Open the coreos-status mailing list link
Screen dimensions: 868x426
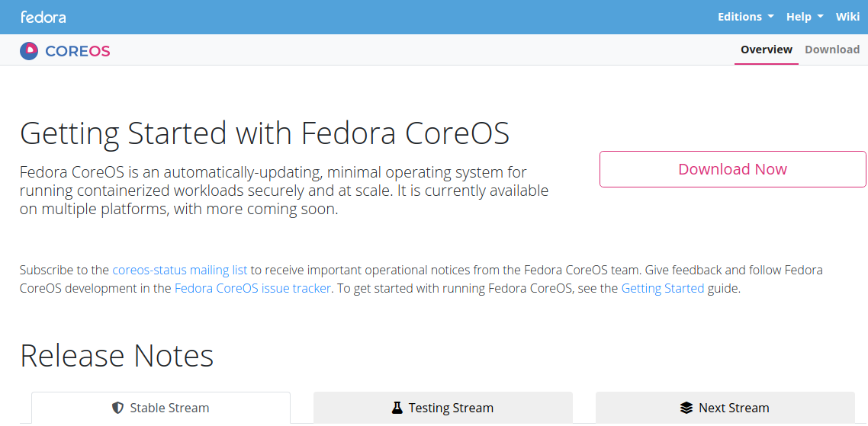[x=180, y=270]
